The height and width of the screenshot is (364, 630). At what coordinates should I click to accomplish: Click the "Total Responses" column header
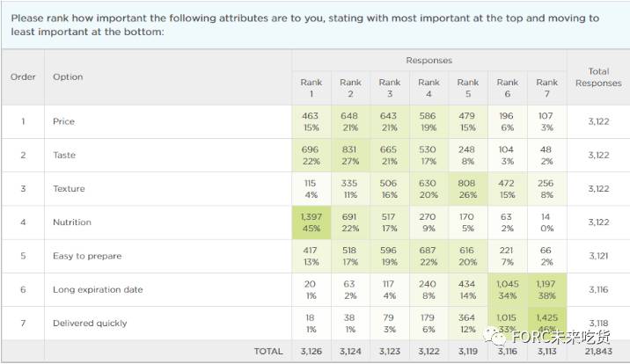[x=598, y=77]
